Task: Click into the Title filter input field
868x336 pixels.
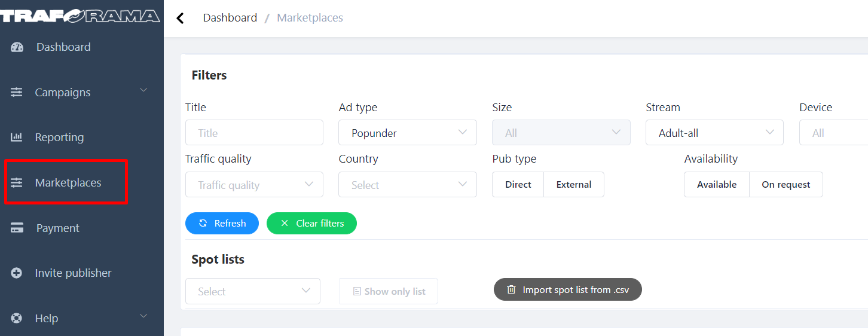Action: [254, 133]
